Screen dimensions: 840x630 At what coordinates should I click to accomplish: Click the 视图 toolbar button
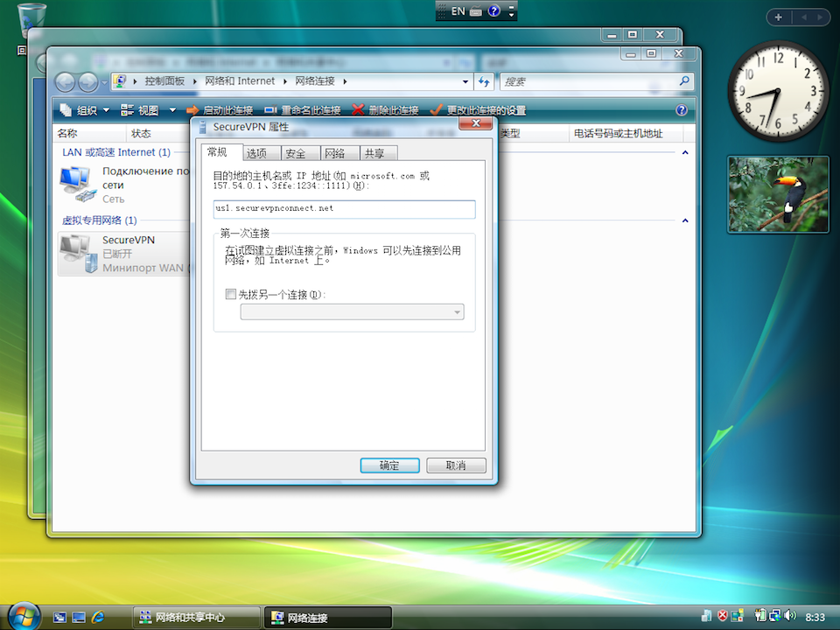(x=140, y=110)
